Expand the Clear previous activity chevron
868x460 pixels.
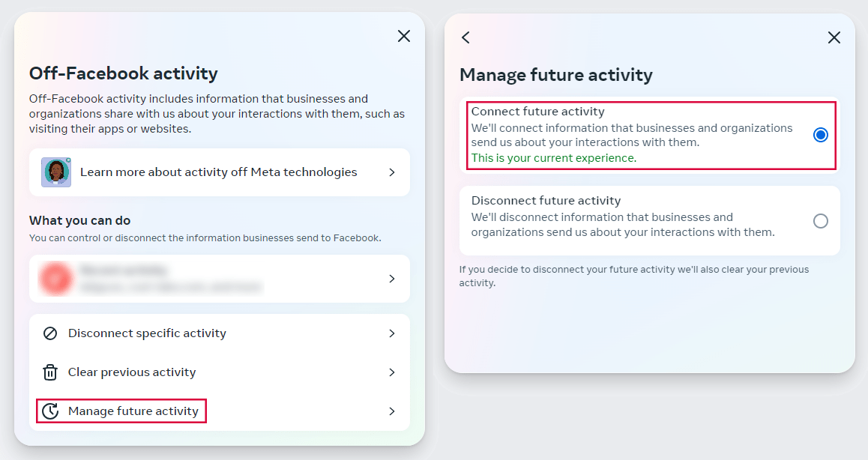click(x=391, y=372)
